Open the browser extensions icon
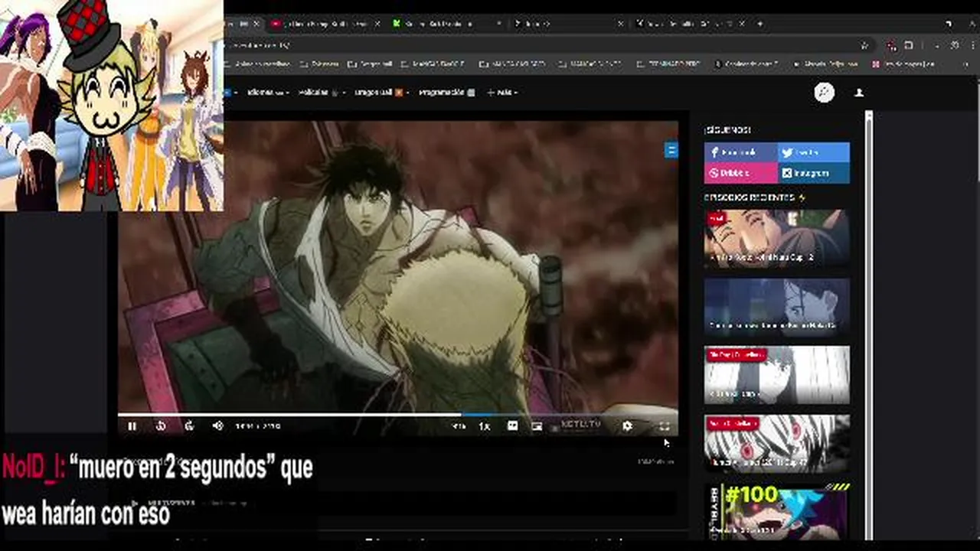The image size is (980, 551). coord(909,46)
